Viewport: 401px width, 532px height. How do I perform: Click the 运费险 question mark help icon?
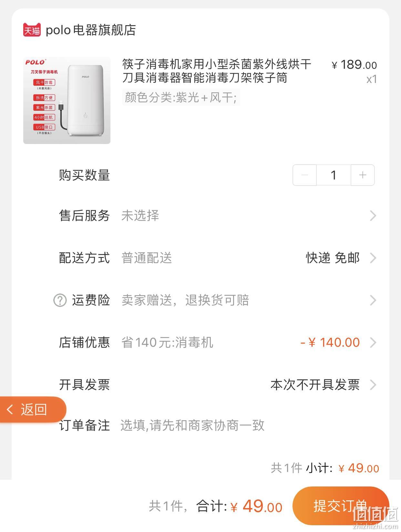click(x=60, y=300)
